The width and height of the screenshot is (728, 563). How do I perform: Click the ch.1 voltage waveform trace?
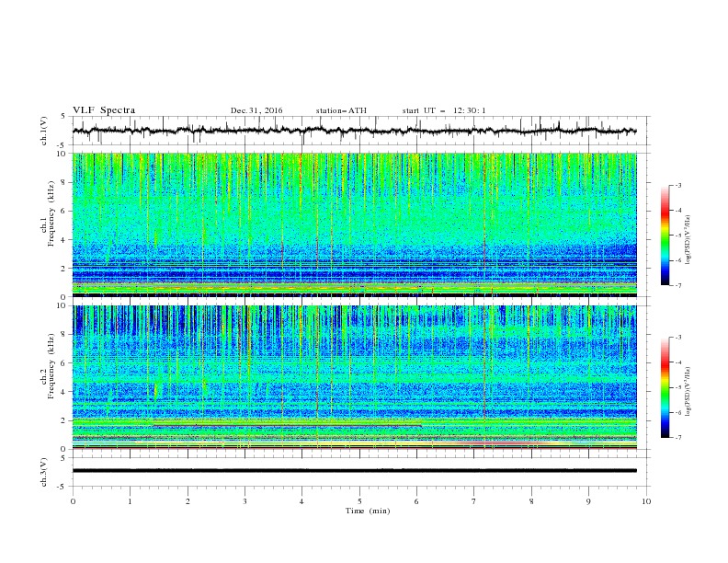pos(354,131)
